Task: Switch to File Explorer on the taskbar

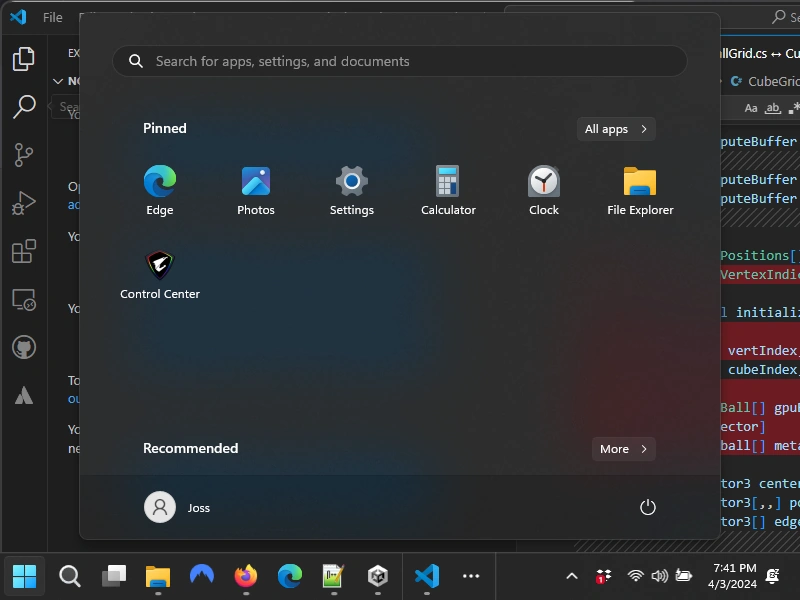Action: tap(158, 577)
